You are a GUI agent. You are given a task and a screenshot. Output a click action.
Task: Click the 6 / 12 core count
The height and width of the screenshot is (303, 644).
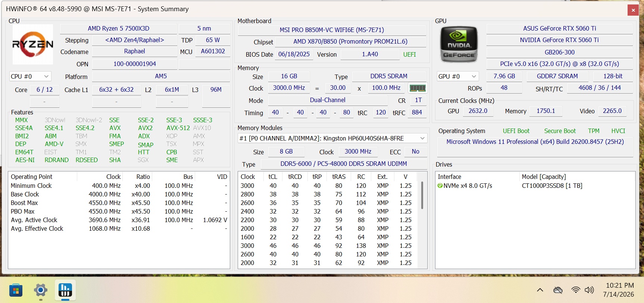pos(44,89)
